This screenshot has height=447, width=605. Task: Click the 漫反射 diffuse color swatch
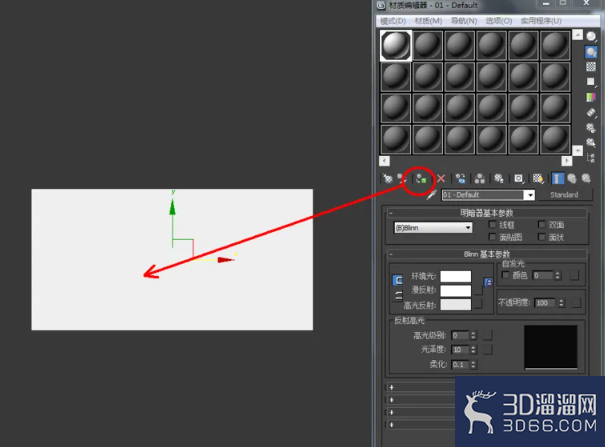[x=456, y=290]
